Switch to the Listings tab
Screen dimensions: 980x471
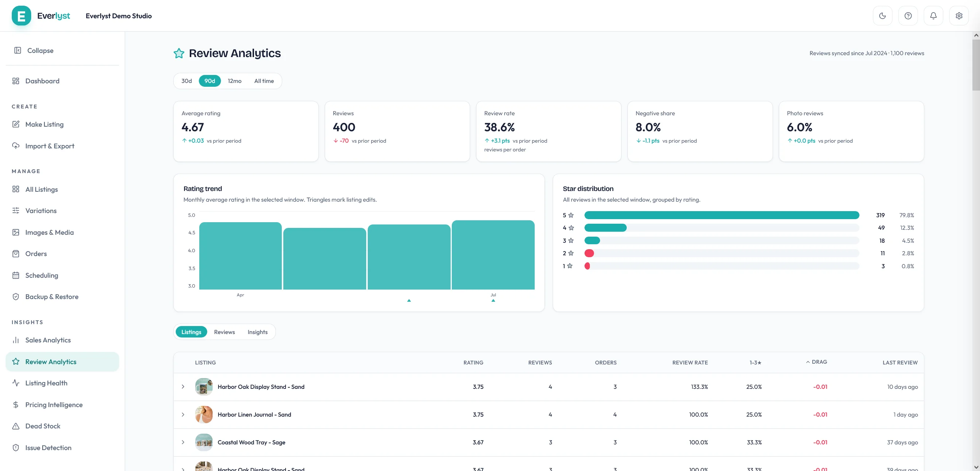[x=191, y=332]
